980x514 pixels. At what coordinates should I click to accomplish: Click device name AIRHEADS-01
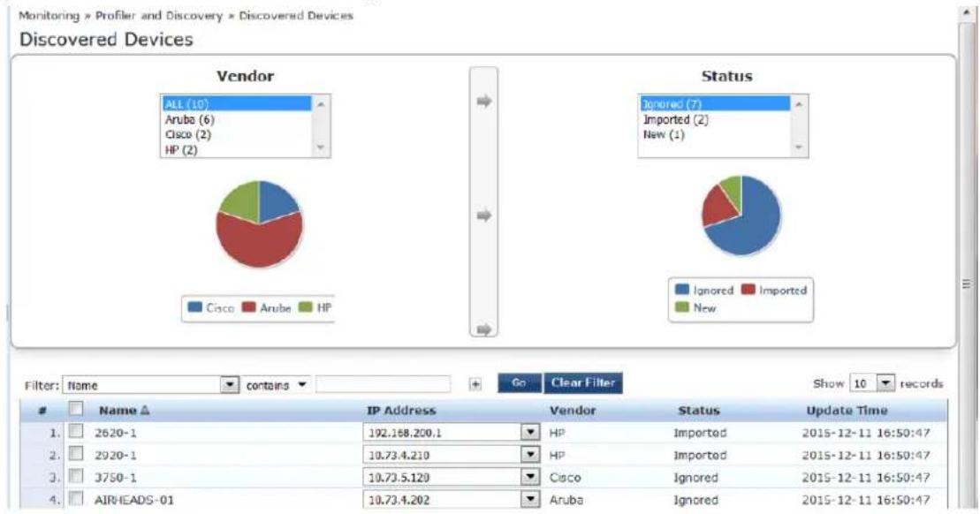pos(134,500)
